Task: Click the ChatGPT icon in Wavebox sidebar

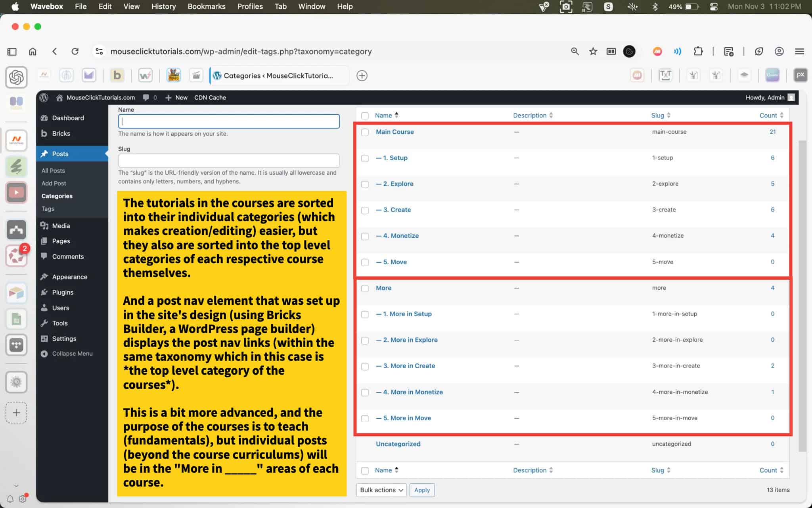Action: 16,77
